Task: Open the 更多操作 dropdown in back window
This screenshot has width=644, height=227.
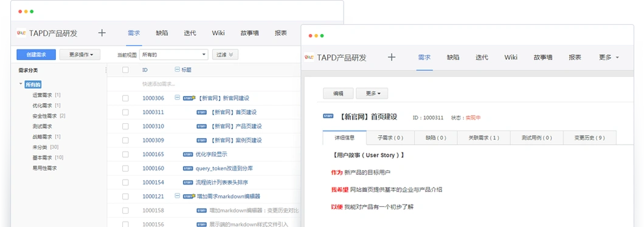Action: pyautogui.click(x=80, y=55)
